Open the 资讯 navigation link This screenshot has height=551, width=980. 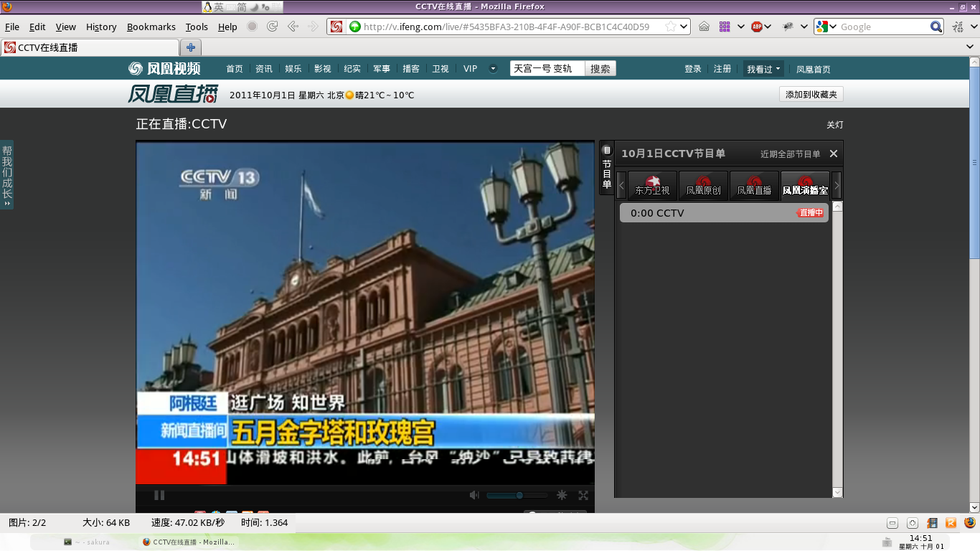(x=264, y=69)
